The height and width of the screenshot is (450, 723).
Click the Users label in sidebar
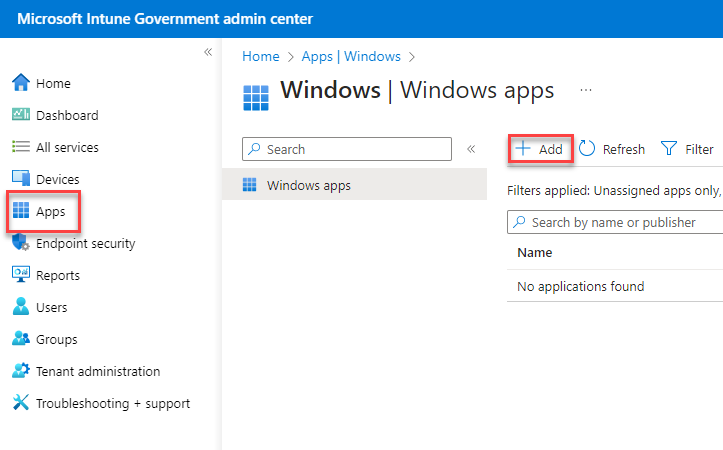(x=52, y=308)
